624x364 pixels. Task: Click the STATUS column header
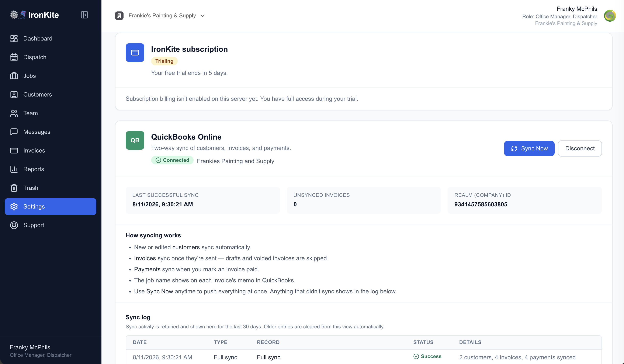point(423,342)
